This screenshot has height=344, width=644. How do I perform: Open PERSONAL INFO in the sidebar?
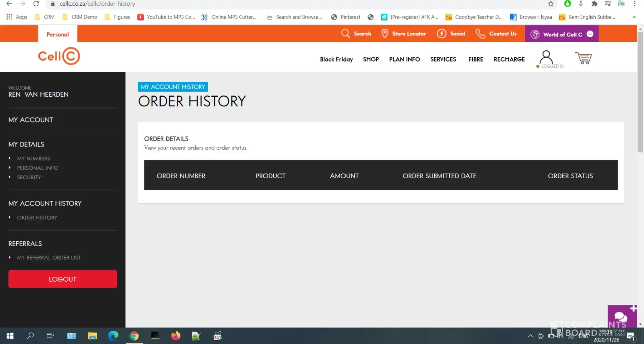(38, 168)
